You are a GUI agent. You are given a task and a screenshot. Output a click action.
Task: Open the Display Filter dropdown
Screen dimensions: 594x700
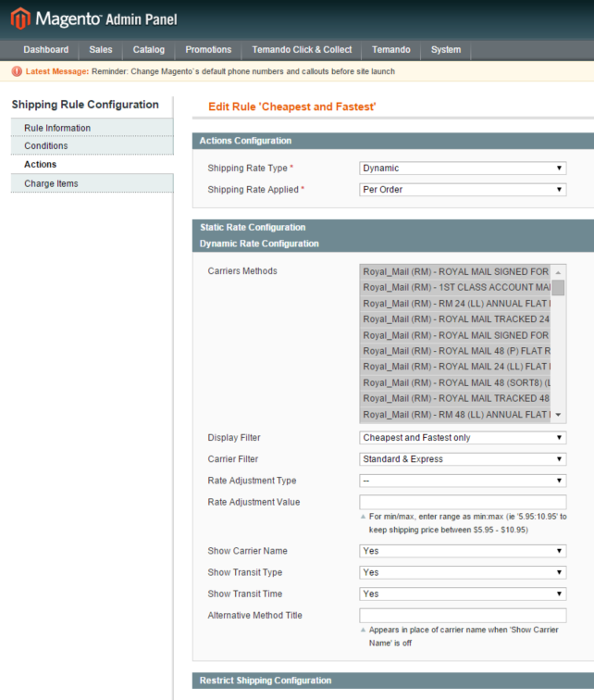(x=463, y=437)
